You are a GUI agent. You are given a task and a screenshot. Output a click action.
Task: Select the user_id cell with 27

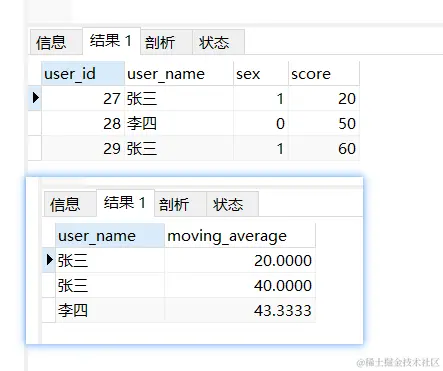(83, 98)
